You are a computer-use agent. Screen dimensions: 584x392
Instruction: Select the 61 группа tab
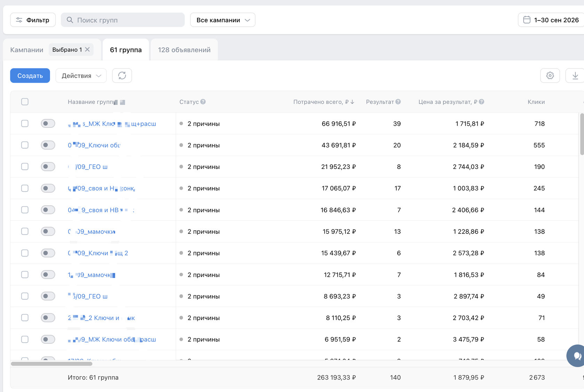126,50
